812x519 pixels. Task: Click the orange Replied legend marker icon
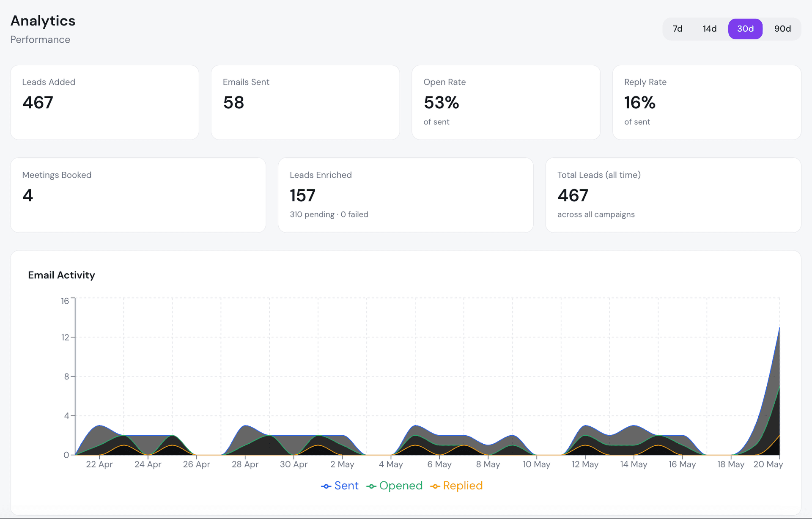(x=435, y=486)
